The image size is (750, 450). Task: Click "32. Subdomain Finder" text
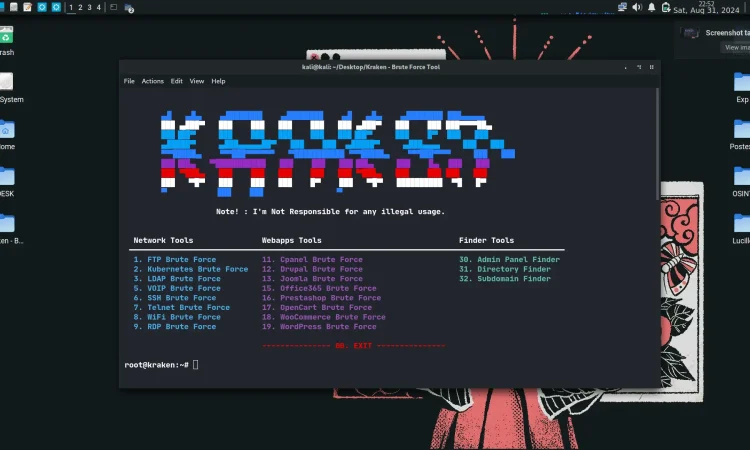pyautogui.click(x=505, y=279)
